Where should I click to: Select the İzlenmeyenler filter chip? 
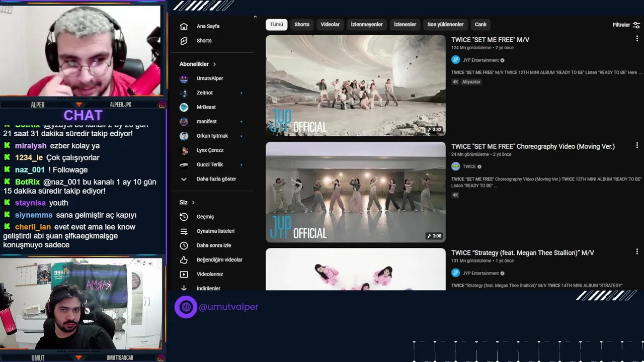click(x=367, y=25)
